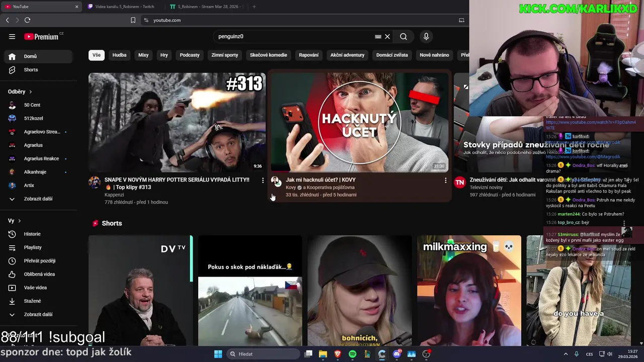The height and width of the screenshot is (362, 644).
Task: Select the Akční adventury filter chip
Action: coord(347,55)
